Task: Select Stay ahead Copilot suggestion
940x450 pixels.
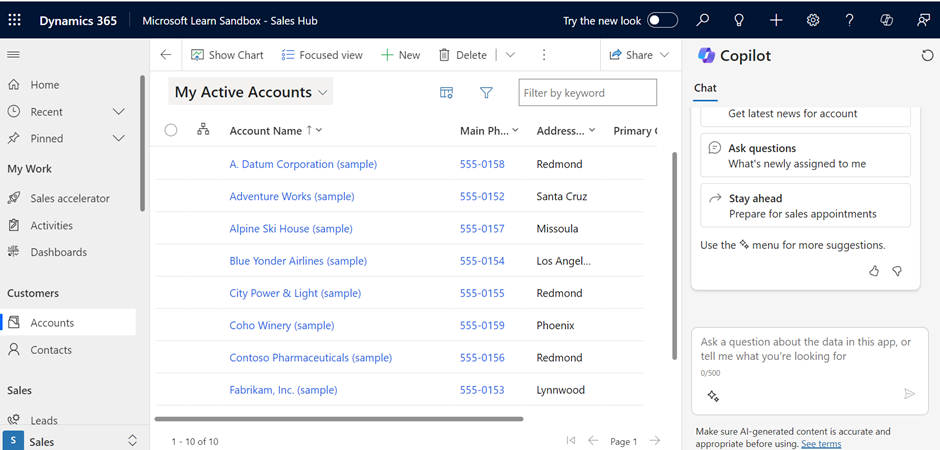Action: 805,206
